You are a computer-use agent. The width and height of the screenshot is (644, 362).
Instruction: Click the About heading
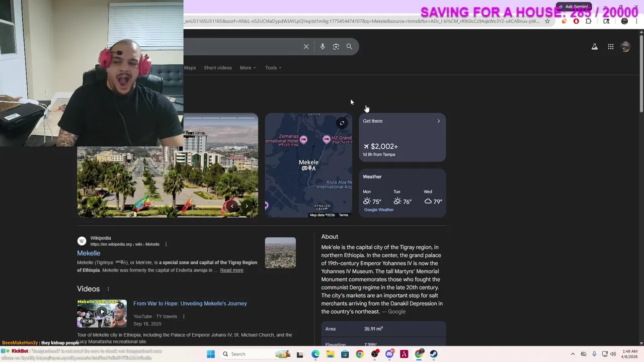pos(330,237)
